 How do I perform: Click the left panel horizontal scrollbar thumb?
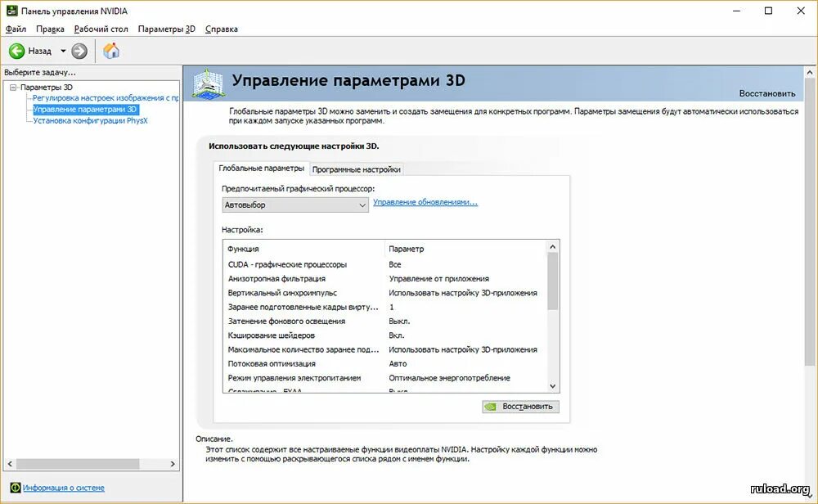[77, 464]
